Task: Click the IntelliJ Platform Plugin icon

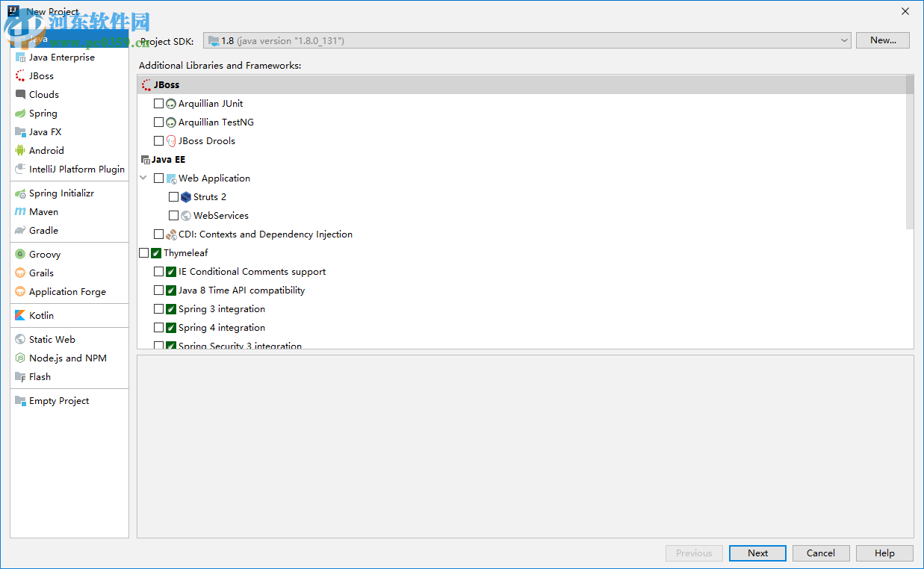Action: [20, 170]
